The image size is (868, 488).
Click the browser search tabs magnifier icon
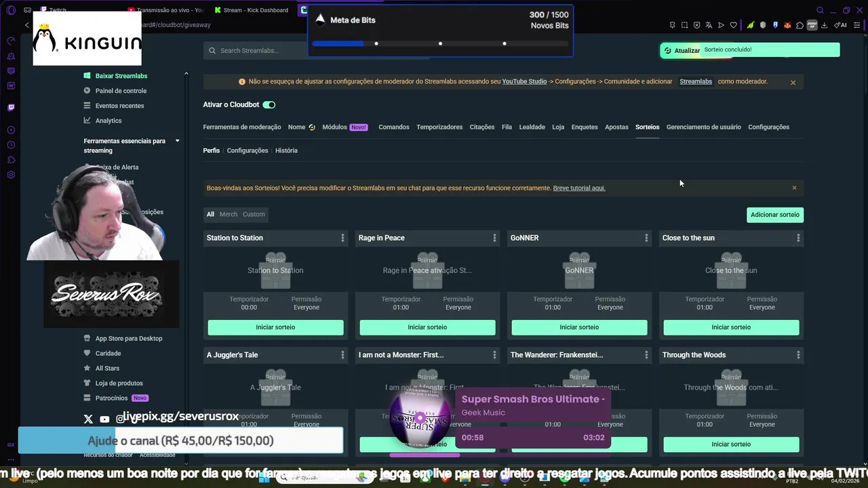point(820,10)
